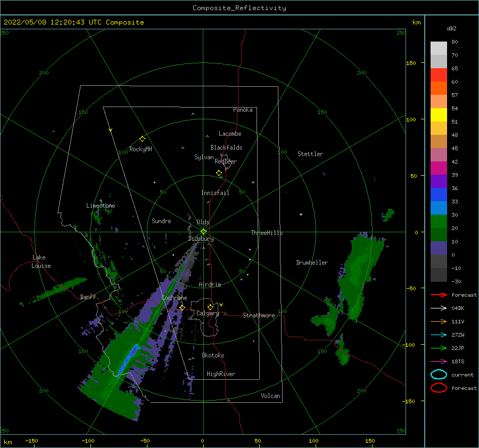Select the 80 dBZ color swatch
Viewport: 479px width, 448px height.
pos(439,48)
